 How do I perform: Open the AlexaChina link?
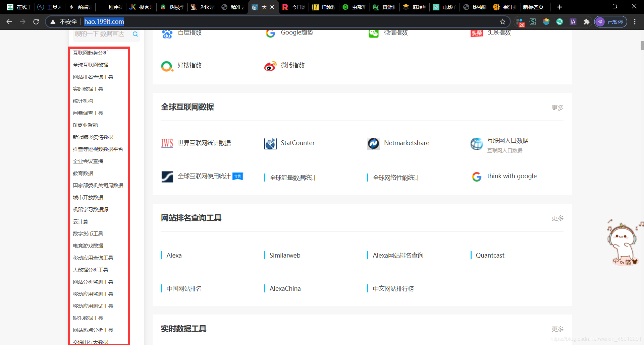(285, 289)
